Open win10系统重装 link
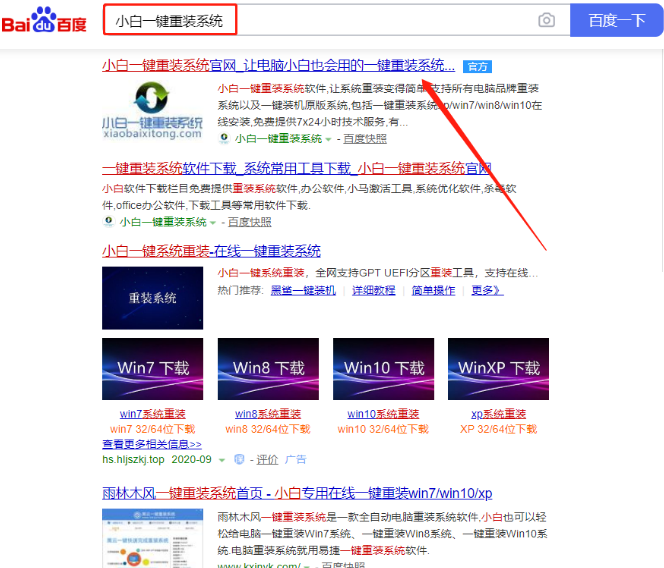The image size is (664, 568). pyautogui.click(x=383, y=414)
